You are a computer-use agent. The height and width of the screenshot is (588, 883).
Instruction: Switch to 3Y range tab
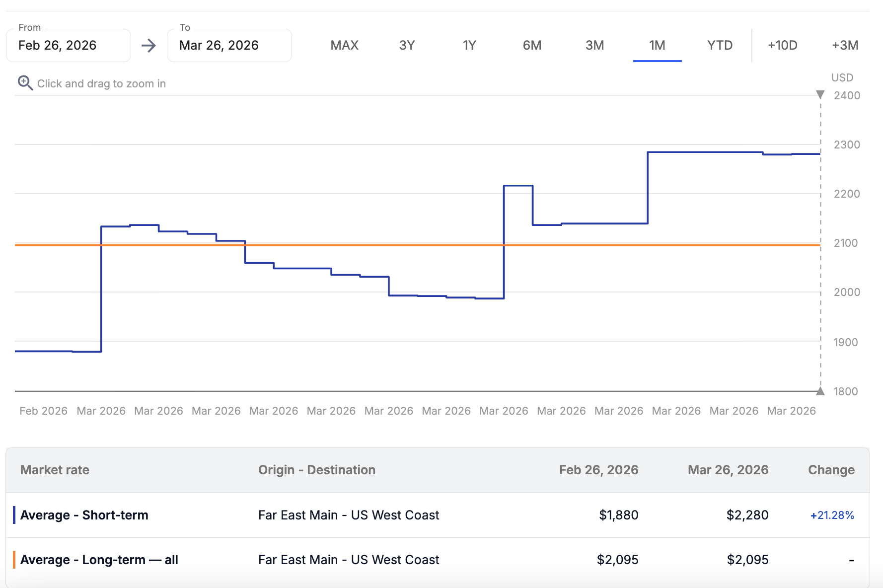pyautogui.click(x=407, y=45)
